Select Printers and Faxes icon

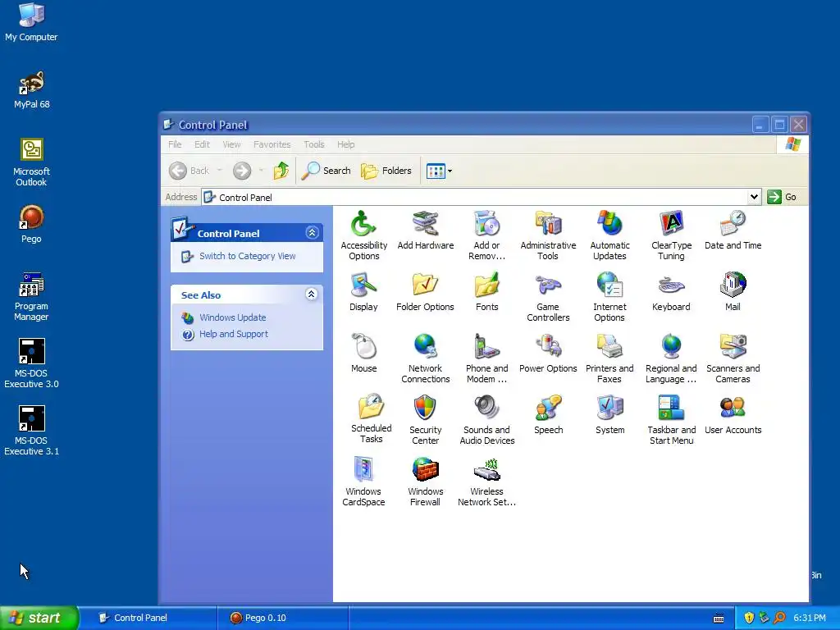coord(609,347)
